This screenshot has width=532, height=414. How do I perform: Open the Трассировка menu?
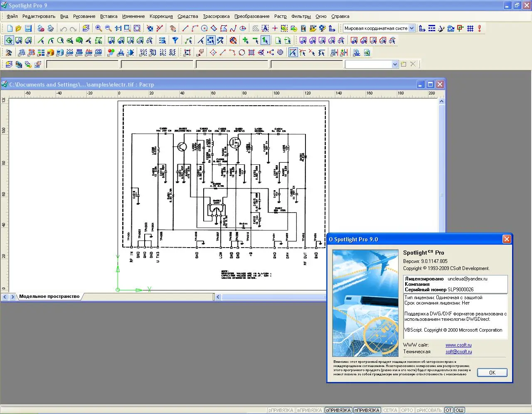(x=216, y=16)
